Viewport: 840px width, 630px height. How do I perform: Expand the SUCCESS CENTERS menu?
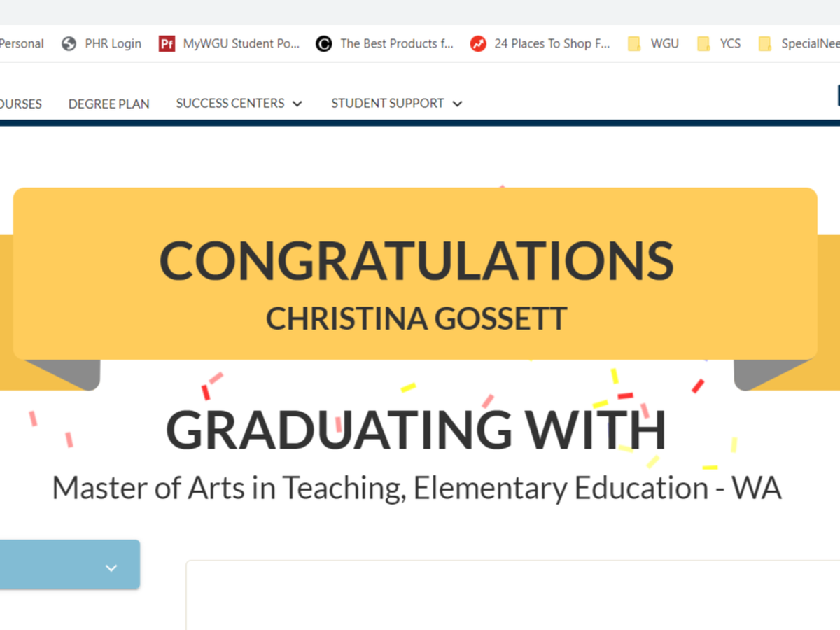point(239,104)
